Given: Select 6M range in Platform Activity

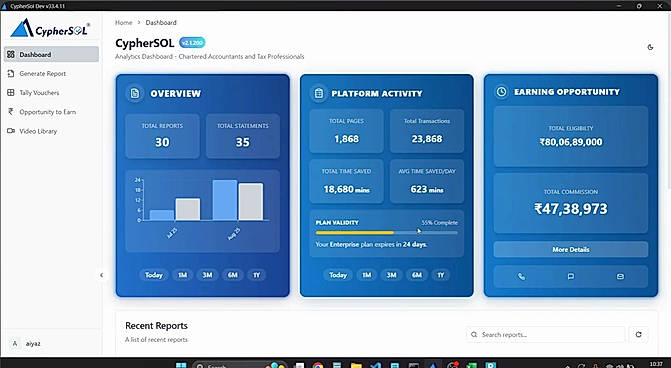Looking at the screenshot, I should pyautogui.click(x=416, y=275).
